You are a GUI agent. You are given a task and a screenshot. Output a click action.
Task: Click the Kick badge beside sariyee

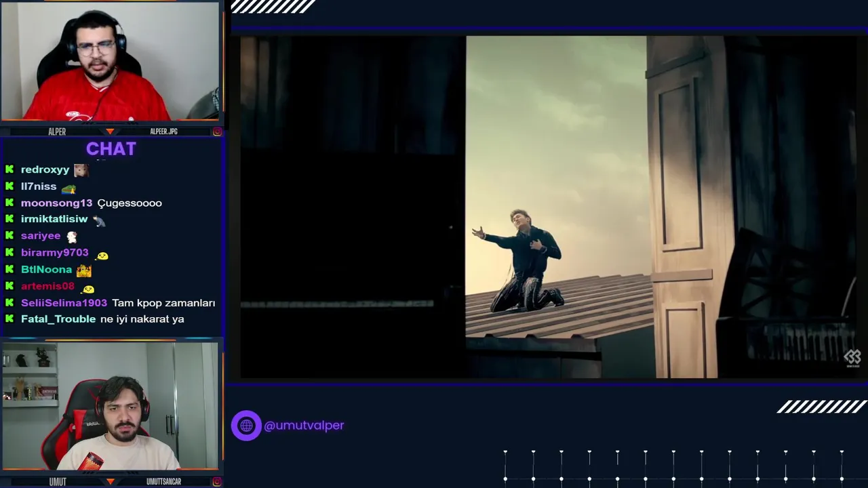click(9, 236)
